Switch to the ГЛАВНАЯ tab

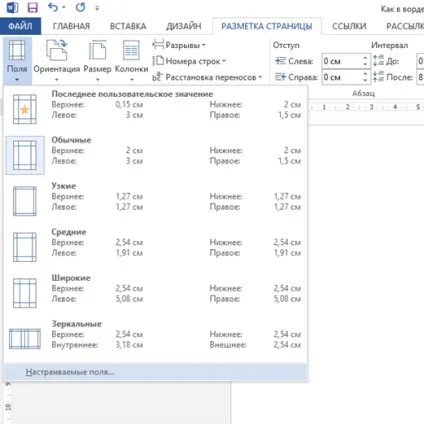[x=71, y=26]
